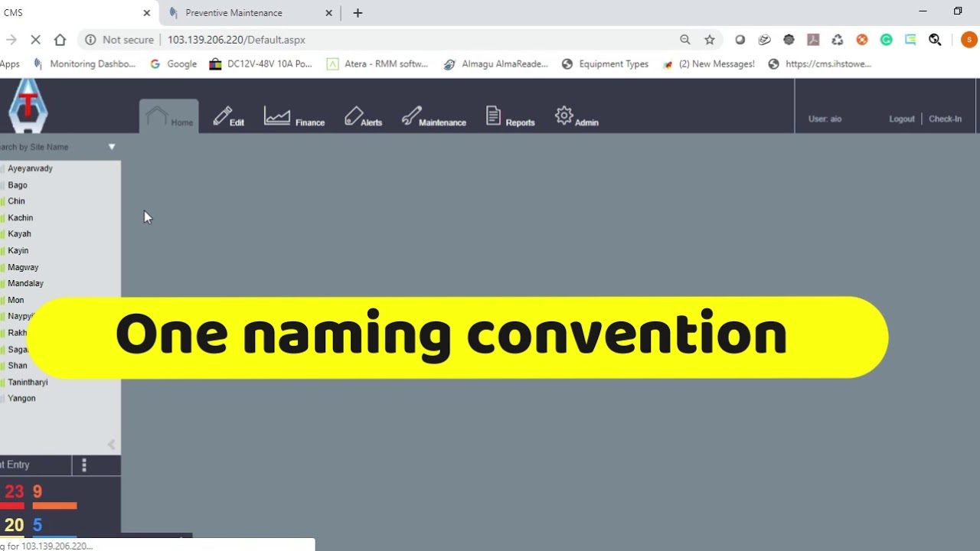Bookmark this page with the star icon
980x551 pixels.
710,40
